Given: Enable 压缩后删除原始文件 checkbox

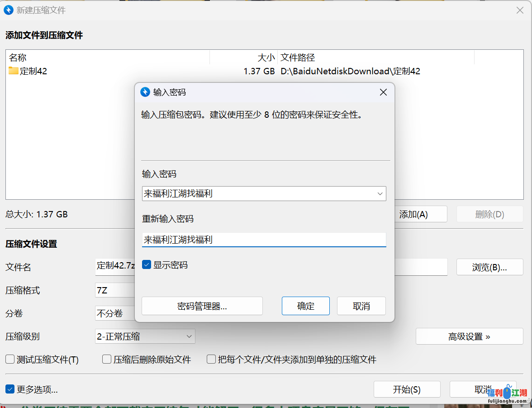Looking at the screenshot, I should (107, 360).
